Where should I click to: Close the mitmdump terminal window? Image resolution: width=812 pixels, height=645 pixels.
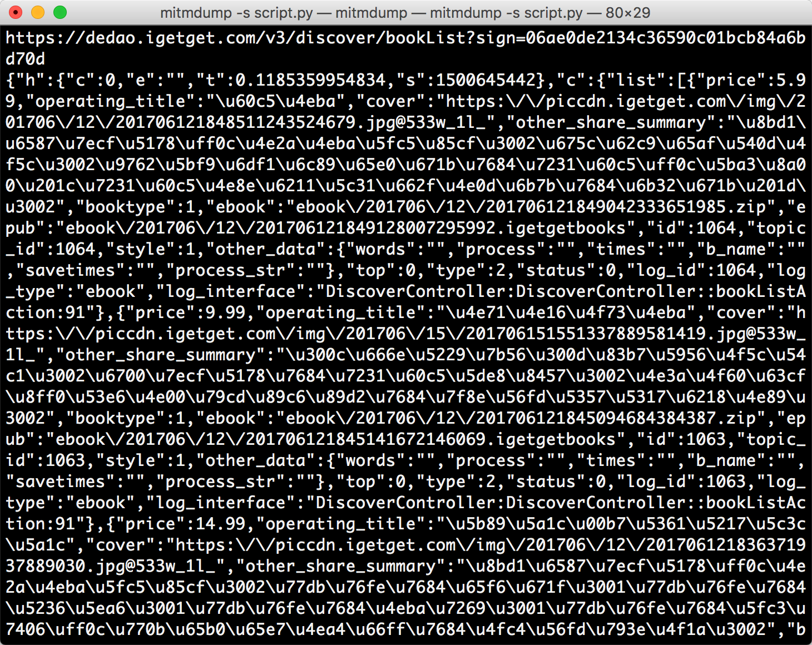pos(16,12)
